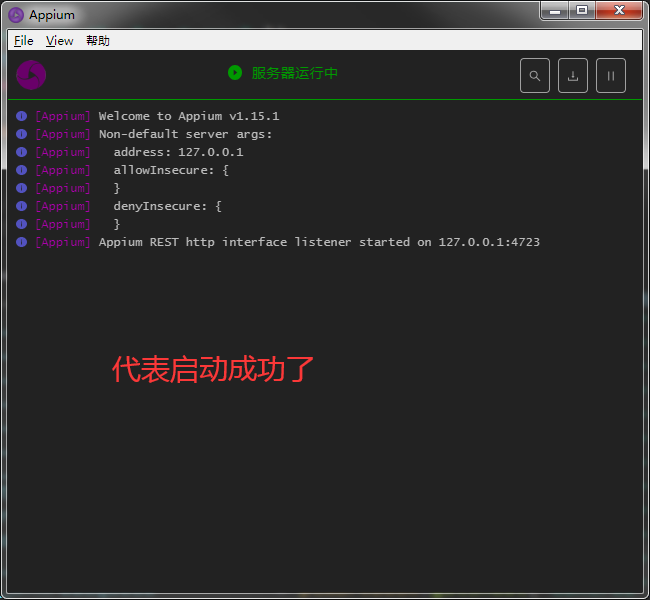
Task: Select the 'Non-default server args:' log line
Action: tap(185, 134)
